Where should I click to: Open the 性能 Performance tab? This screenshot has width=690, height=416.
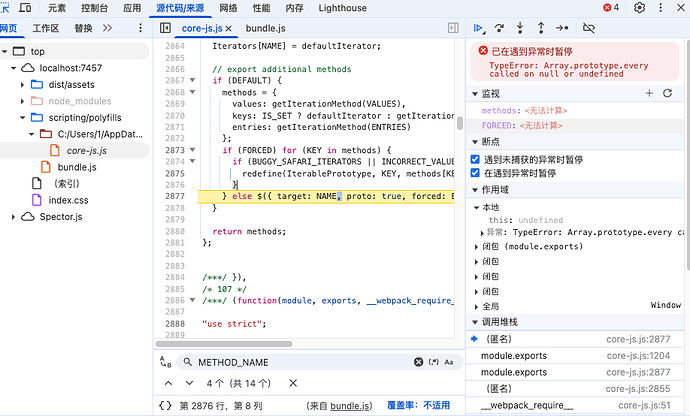tap(261, 8)
